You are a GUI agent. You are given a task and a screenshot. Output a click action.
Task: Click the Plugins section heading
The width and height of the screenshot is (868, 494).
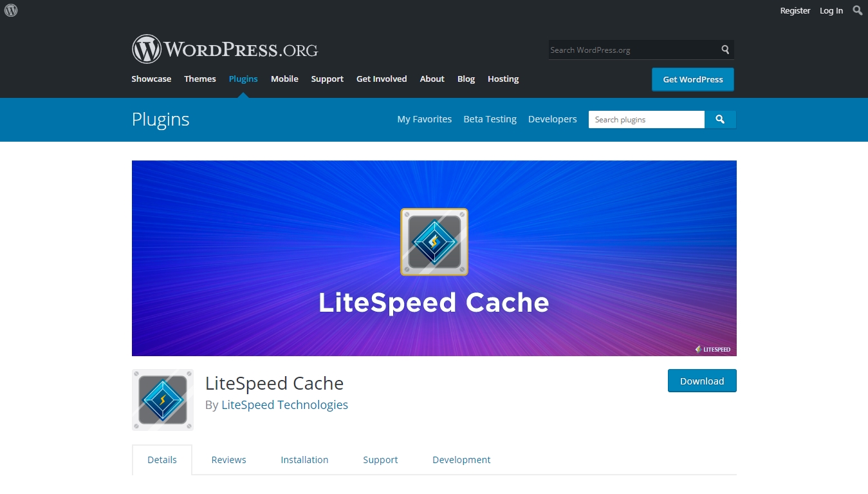[161, 119]
